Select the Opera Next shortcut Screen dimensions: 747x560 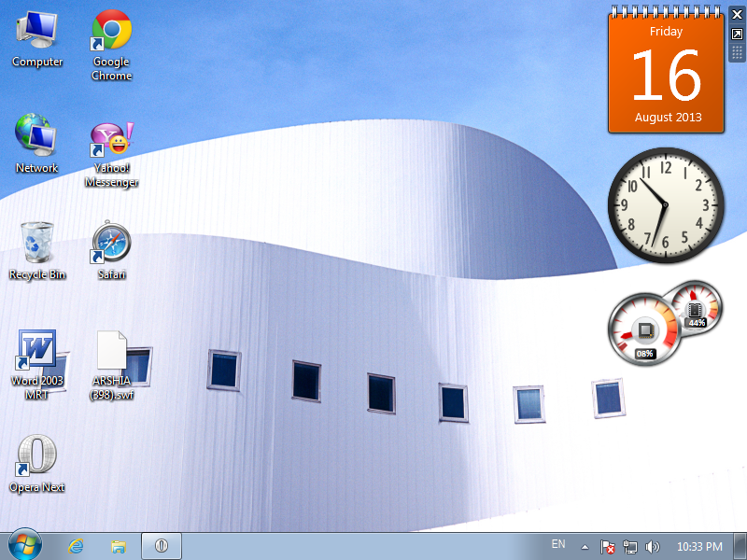tap(37, 463)
